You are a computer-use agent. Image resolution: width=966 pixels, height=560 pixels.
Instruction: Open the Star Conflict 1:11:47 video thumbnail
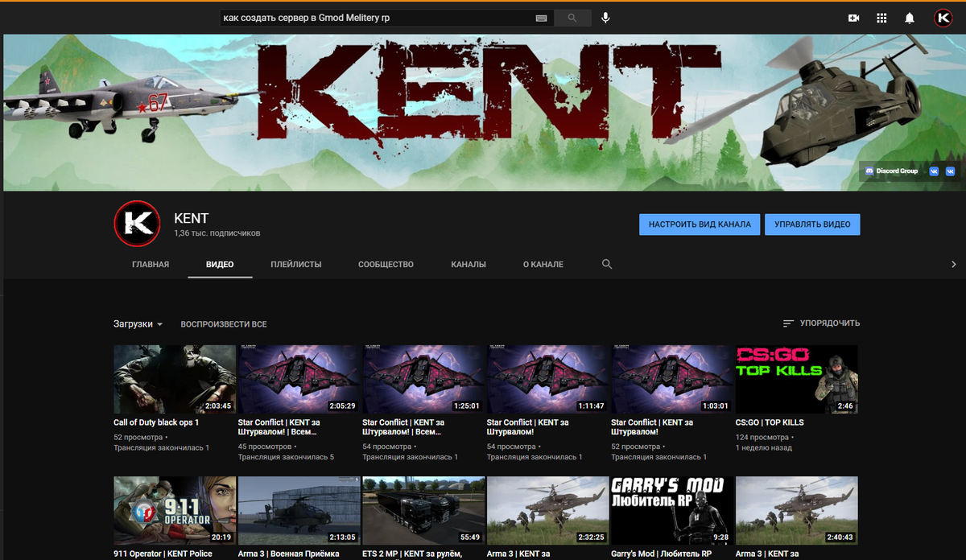pyautogui.click(x=548, y=380)
